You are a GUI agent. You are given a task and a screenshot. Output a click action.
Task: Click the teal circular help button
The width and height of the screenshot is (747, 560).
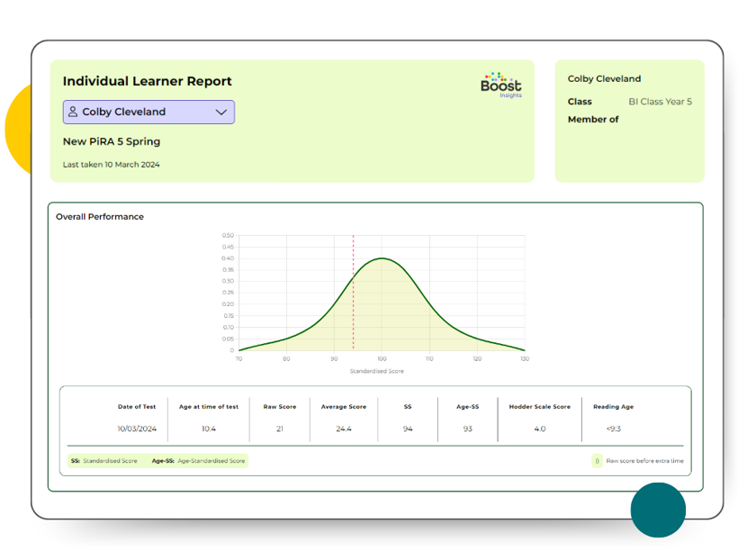click(x=658, y=510)
